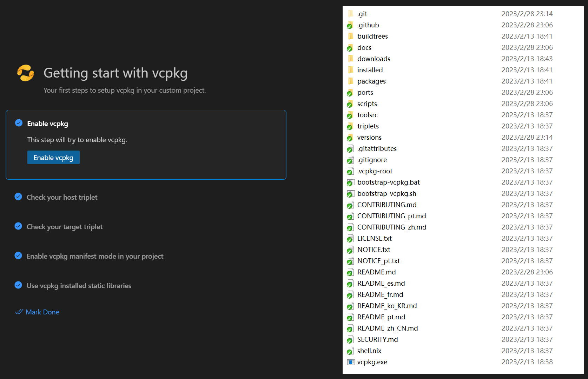This screenshot has width=588, height=379.
Task: Select the file name README_fr.md
Action: pyautogui.click(x=380, y=294)
